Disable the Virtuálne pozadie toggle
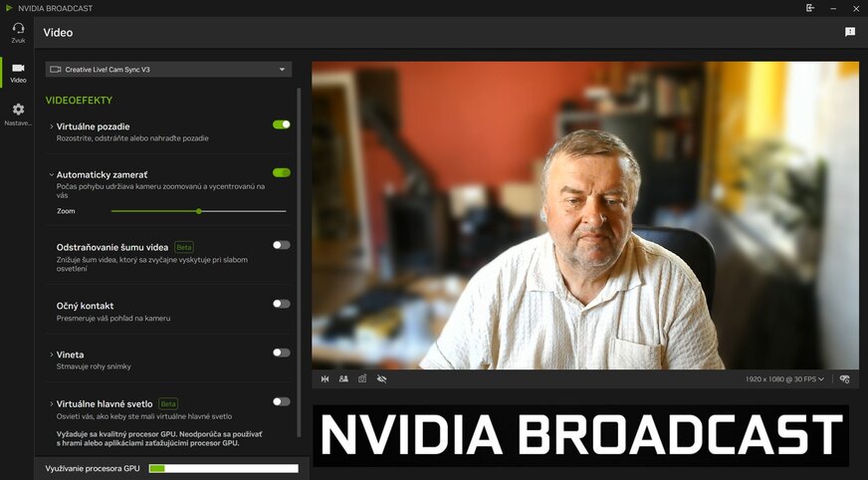Viewport: 868px width, 480px height. 282,124
